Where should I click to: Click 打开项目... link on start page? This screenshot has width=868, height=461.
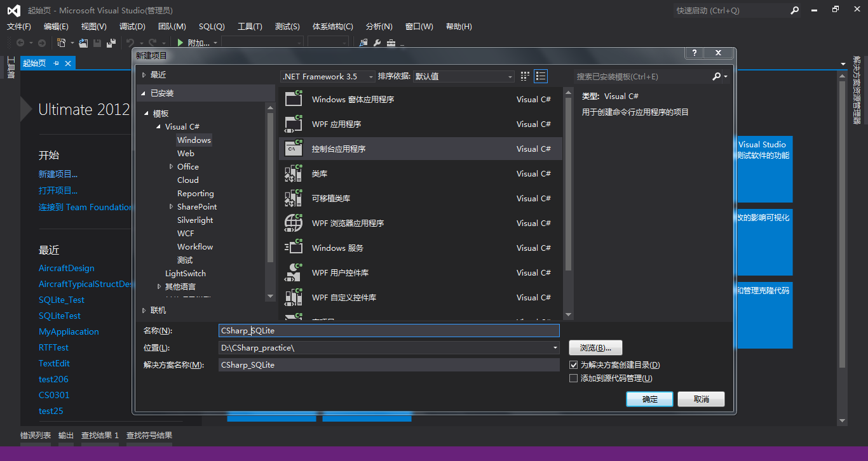pyautogui.click(x=58, y=190)
